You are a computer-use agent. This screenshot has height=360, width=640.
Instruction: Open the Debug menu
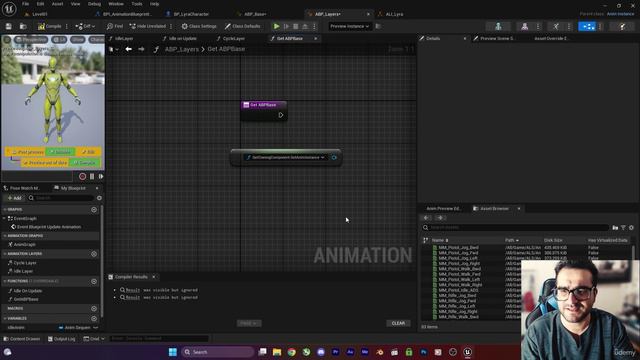pos(94,4)
